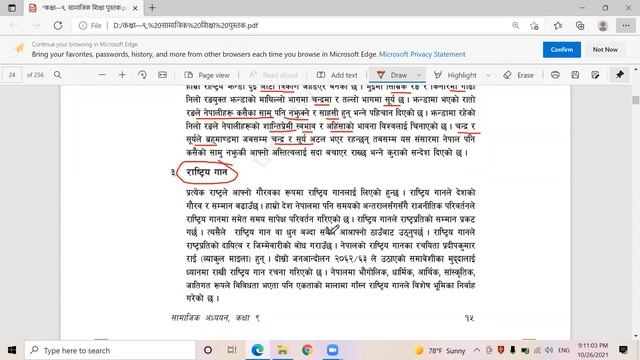Image resolution: width=640 pixels, height=360 pixels.
Task: Open the user profile icon
Action: click(x=603, y=26)
